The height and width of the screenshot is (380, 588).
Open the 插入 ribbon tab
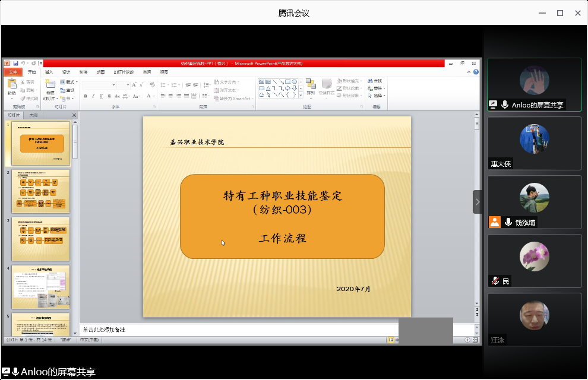click(49, 71)
